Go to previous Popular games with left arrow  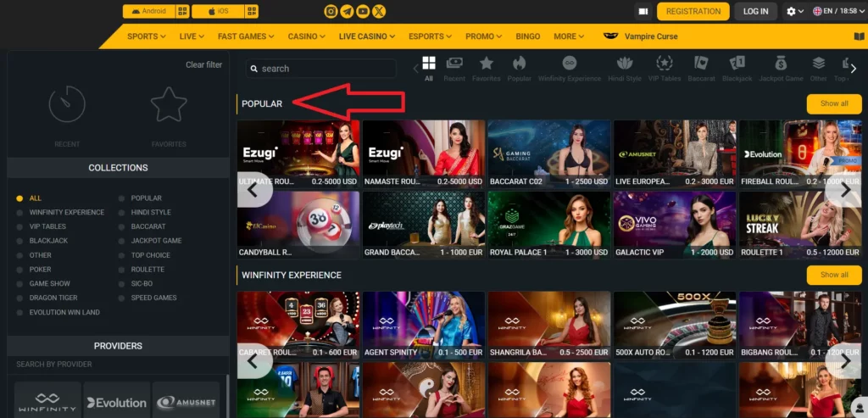tap(253, 190)
